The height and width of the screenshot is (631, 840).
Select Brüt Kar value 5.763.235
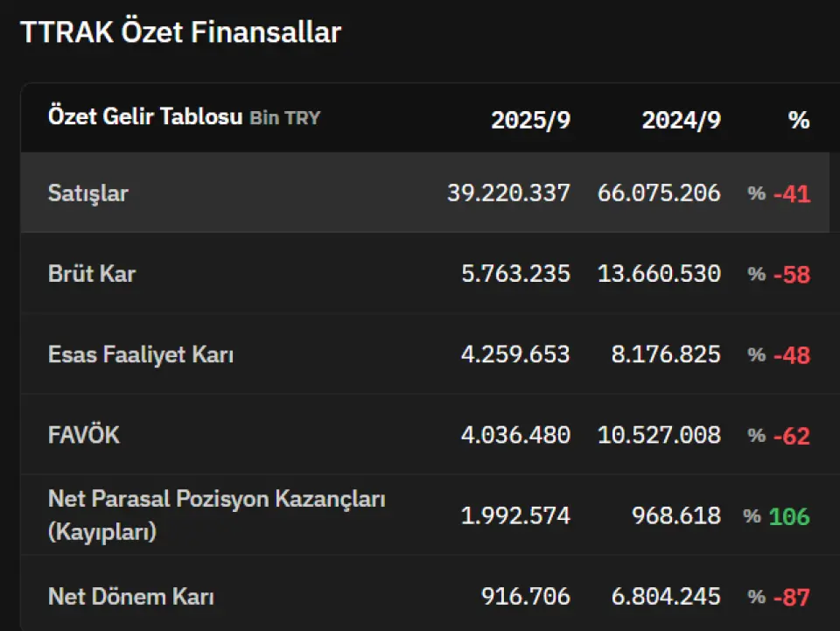pos(515,274)
